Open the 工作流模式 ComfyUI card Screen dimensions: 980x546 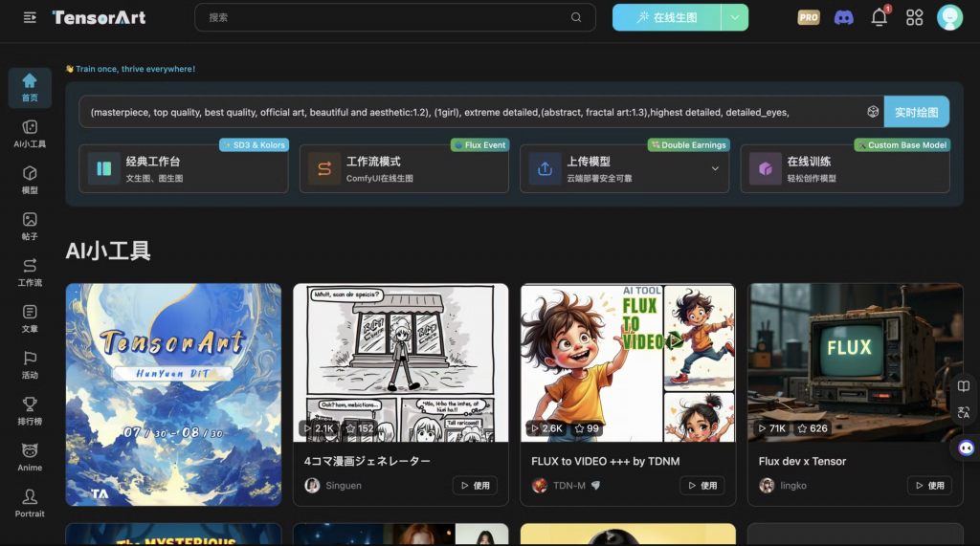tap(404, 168)
